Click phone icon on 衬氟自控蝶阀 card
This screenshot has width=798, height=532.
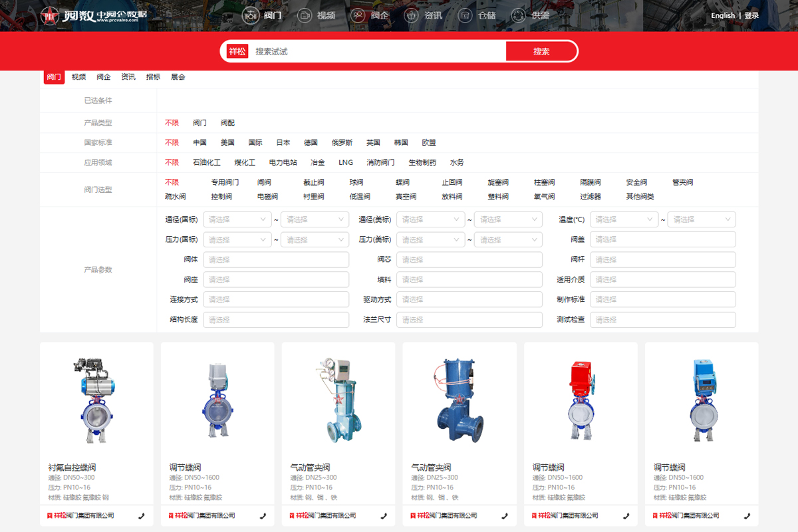click(x=142, y=515)
